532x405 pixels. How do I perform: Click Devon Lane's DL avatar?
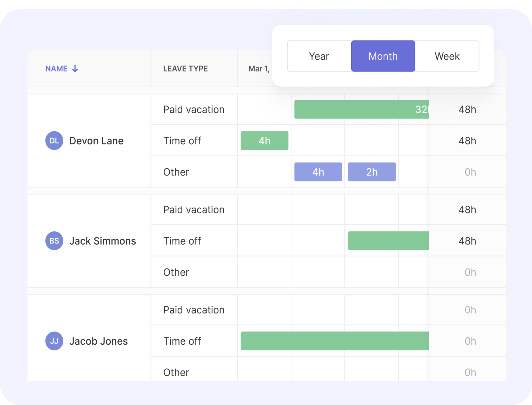click(x=54, y=141)
